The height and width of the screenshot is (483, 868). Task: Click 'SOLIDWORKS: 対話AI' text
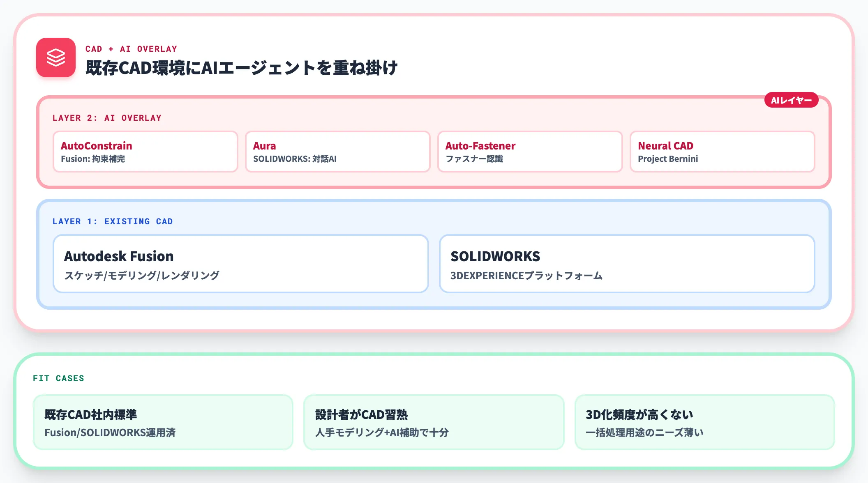(295, 159)
